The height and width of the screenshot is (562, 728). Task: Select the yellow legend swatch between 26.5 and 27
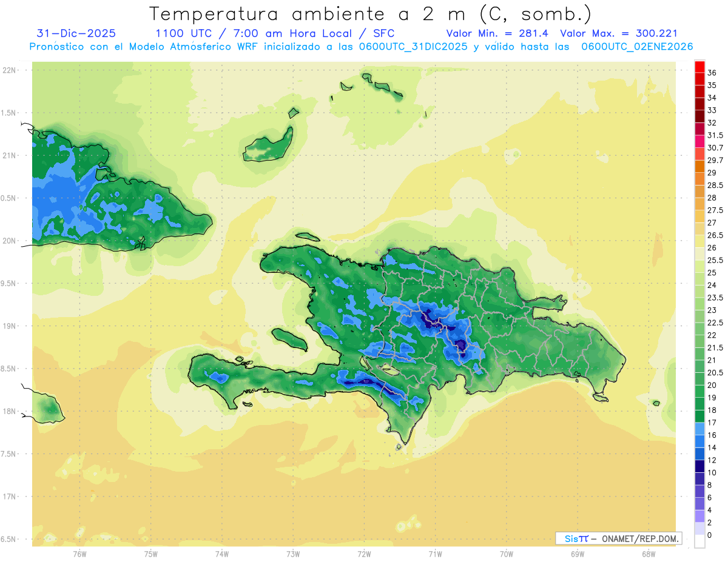coord(699,229)
